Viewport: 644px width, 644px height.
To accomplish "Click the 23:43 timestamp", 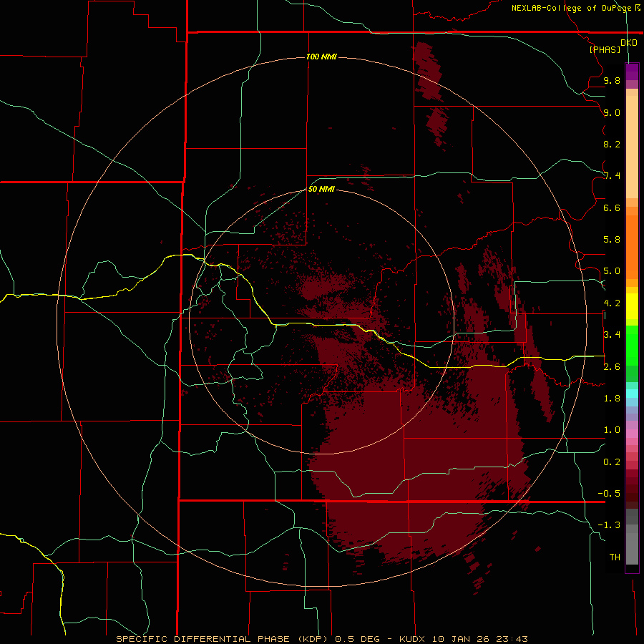I will (512, 639).
